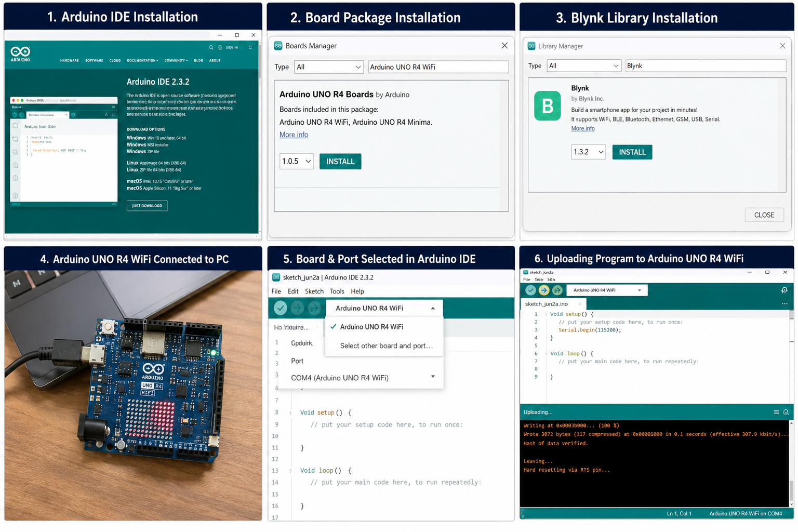The width and height of the screenshot is (798, 532).
Task: Open the Type dropdown in Boards Manager
Action: (x=328, y=67)
